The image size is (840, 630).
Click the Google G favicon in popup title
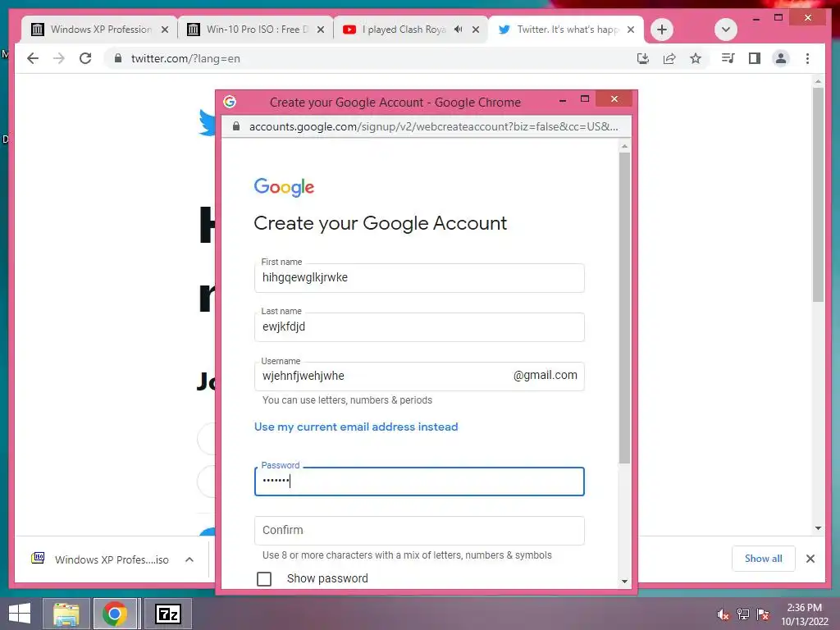click(230, 101)
